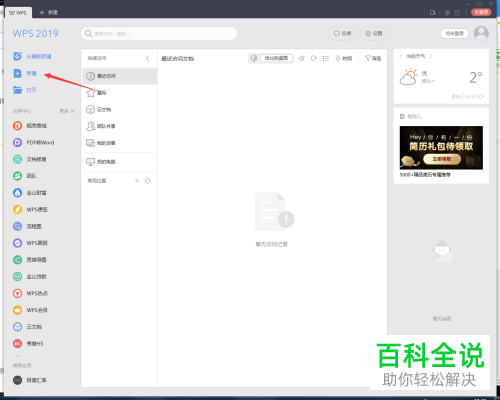Open the 稻壳商城 app
This screenshot has width=500, height=400.
(x=30, y=126)
